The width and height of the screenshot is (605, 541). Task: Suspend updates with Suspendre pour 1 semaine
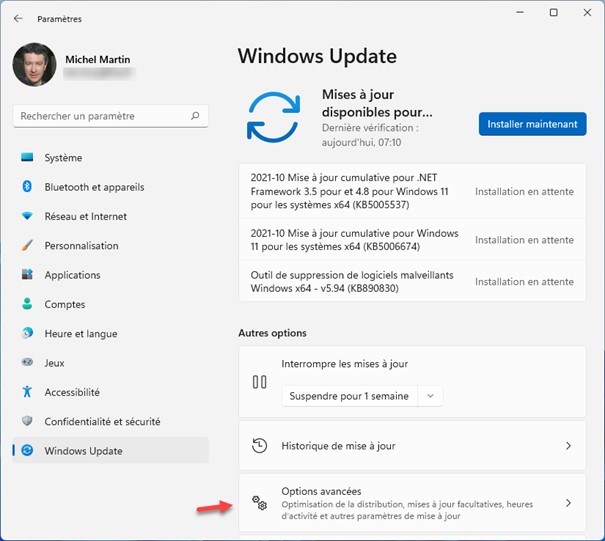349,396
